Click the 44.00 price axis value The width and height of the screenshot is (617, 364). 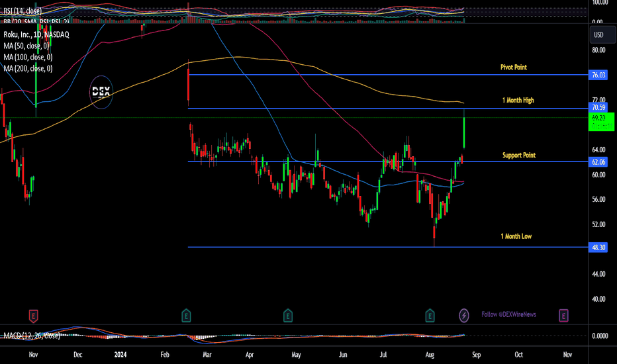click(x=598, y=274)
